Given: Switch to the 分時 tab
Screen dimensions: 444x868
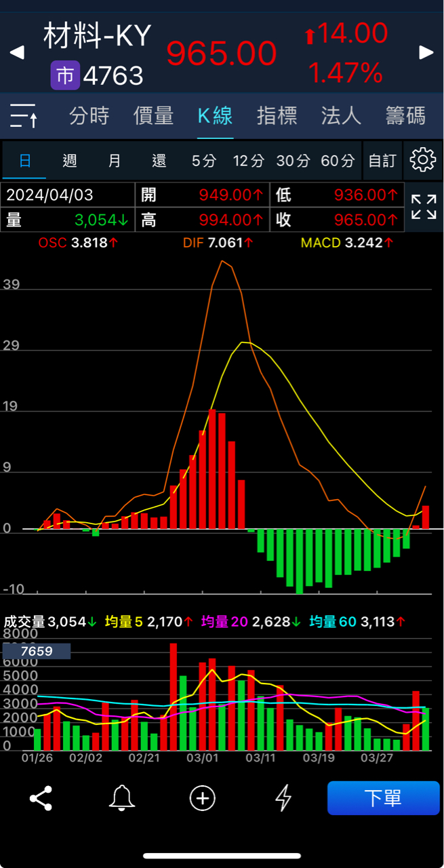Looking at the screenshot, I should coord(89,116).
